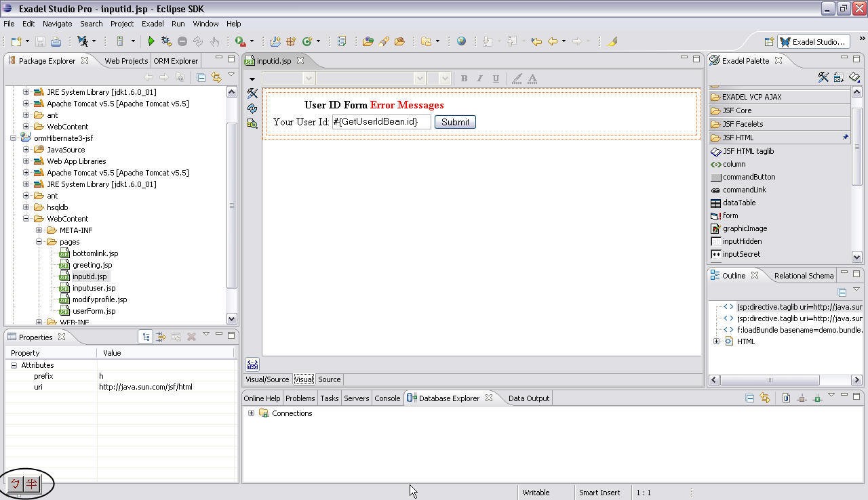Click the User Id input field
This screenshot has width=868, height=500.
[x=380, y=122]
